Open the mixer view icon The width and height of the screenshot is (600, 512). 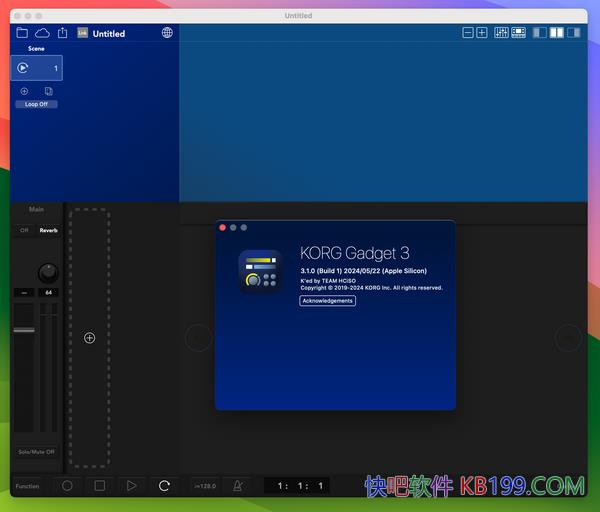[501, 33]
